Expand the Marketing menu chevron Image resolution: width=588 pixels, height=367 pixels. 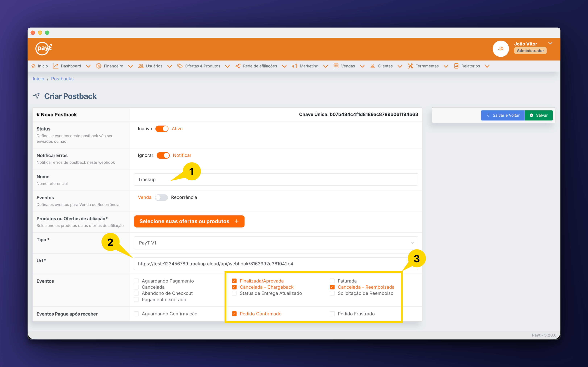pos(325,66)
